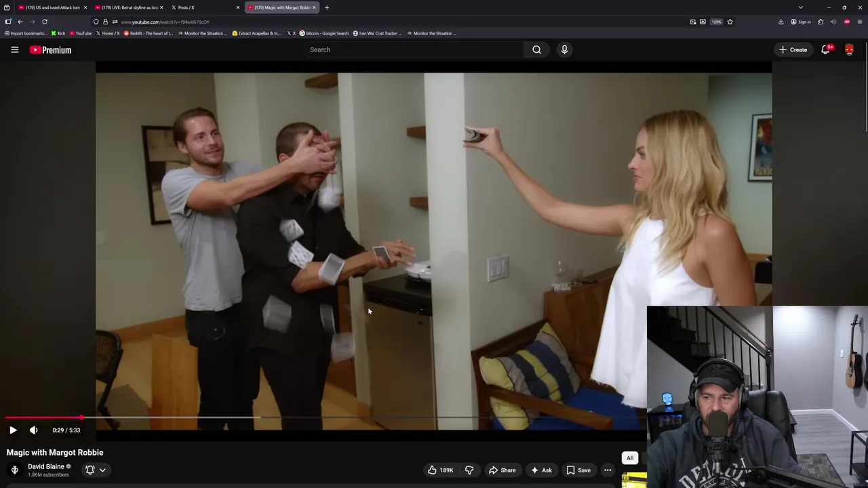Click the YouTube search input field
Screen dimensions: 868x488
[x=412, y=49]
